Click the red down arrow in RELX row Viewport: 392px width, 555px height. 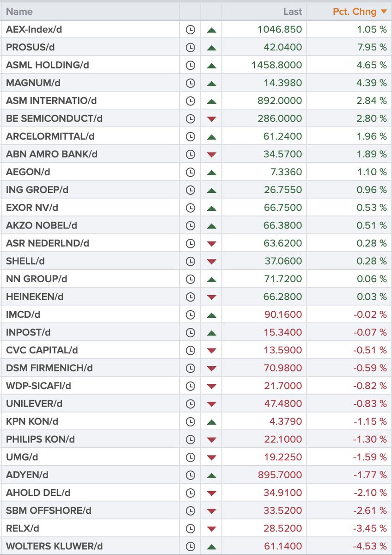(x=212, y=529)
